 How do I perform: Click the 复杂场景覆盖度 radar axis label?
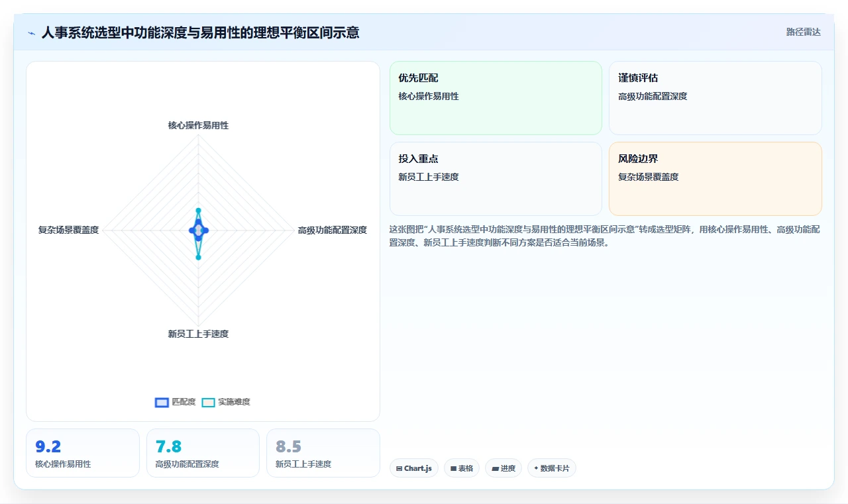(x=68, y=230)
